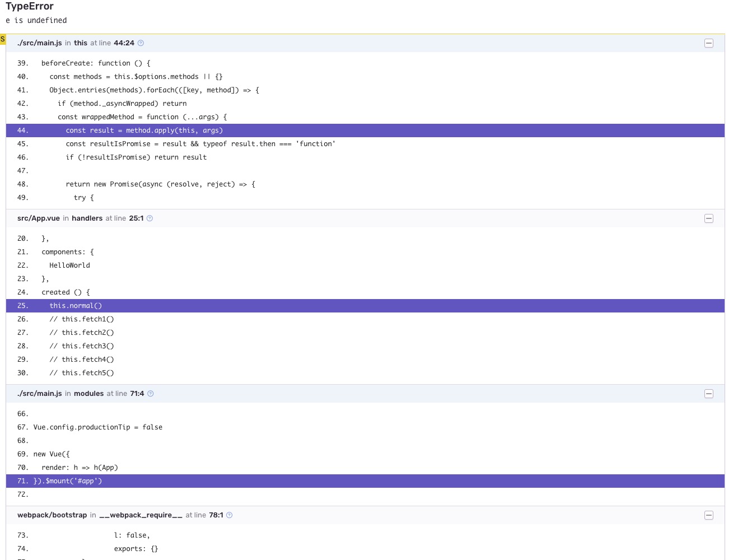
Task: Click line 30 this.fetch5() comment
Action: 82,373
